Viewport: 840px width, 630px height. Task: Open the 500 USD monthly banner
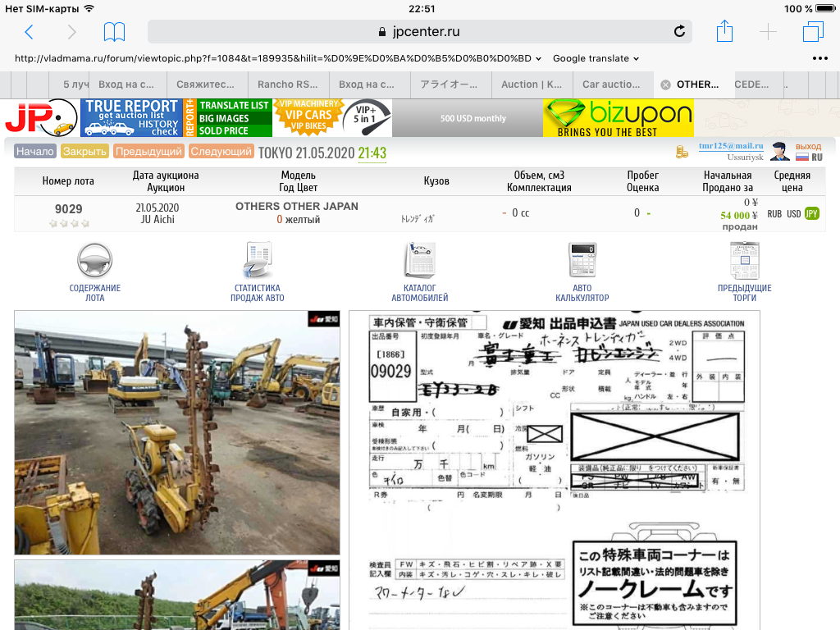[468, 118]
